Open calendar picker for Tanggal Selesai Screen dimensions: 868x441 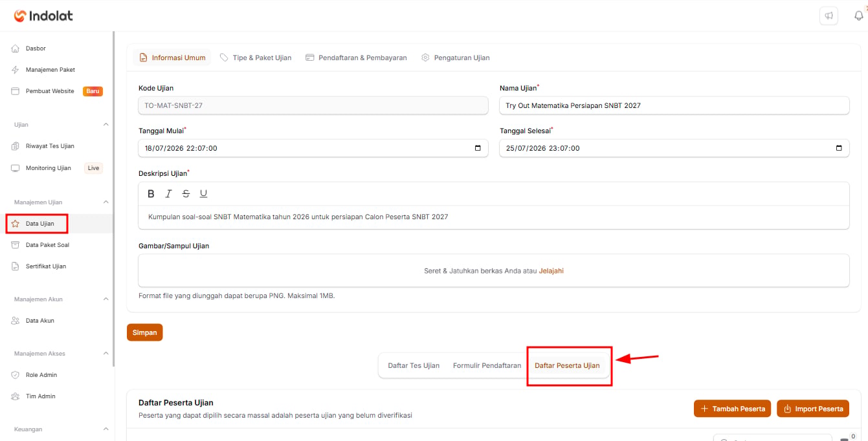[x=839, y=148]
